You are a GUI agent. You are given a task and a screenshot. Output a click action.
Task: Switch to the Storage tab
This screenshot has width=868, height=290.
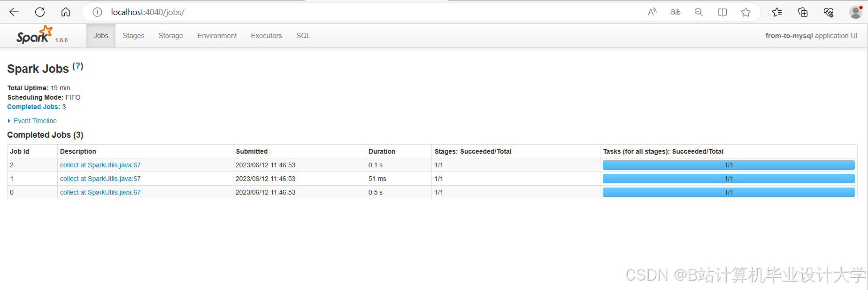(171, 36)
